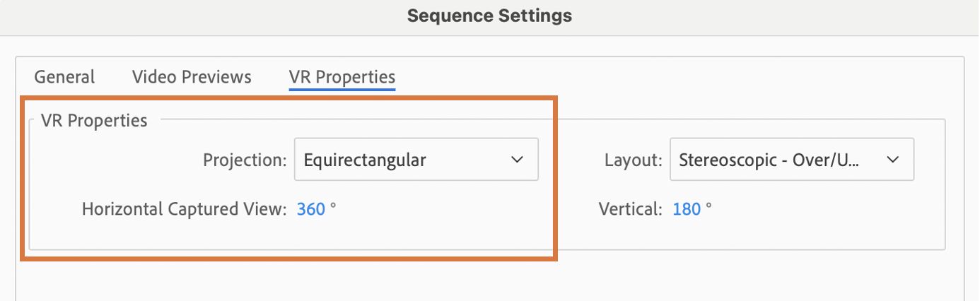
Task: Click the "Vertical:" label
Action: pyautogui.click(x=630, y=209)
